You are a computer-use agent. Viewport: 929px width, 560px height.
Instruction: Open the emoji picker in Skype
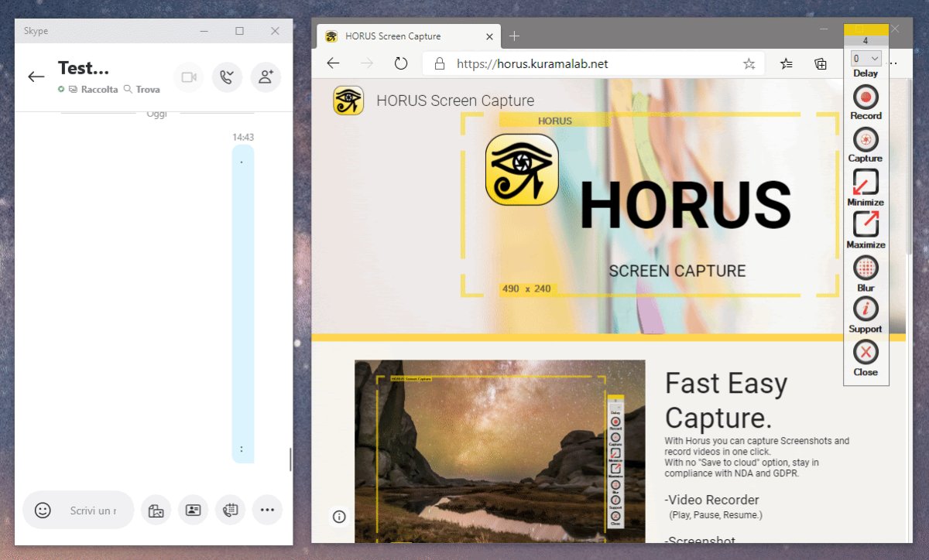(43, 510)
